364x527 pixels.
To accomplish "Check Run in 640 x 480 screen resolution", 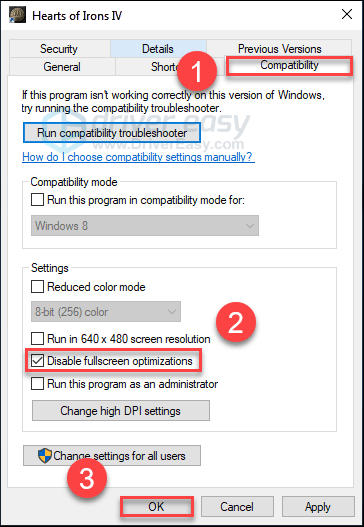I will [37, 338].
